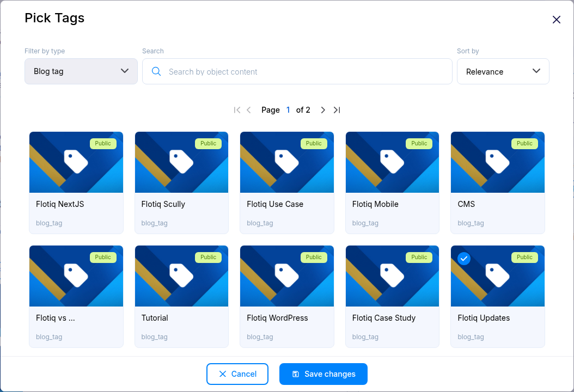Click the Flotiq Mobile title text

375,204
